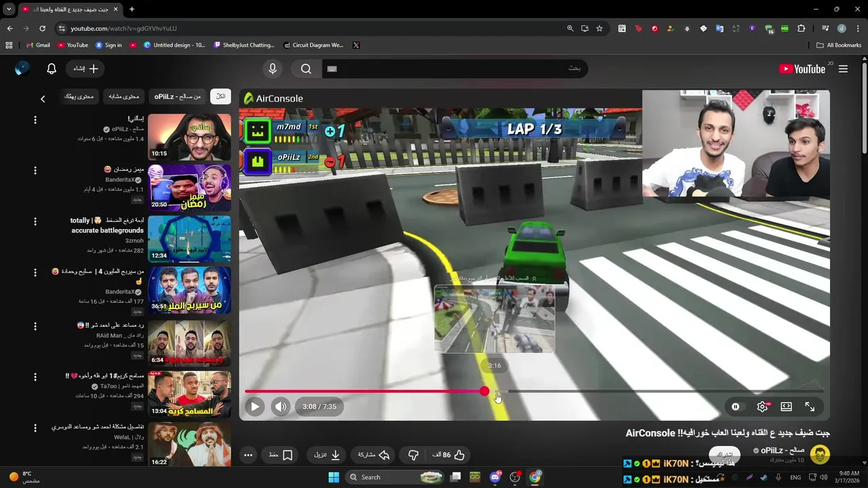The height and width of the screenshot is (488, 868).
Task: Share the video via share arrow button
Action: tap(374, 455)
